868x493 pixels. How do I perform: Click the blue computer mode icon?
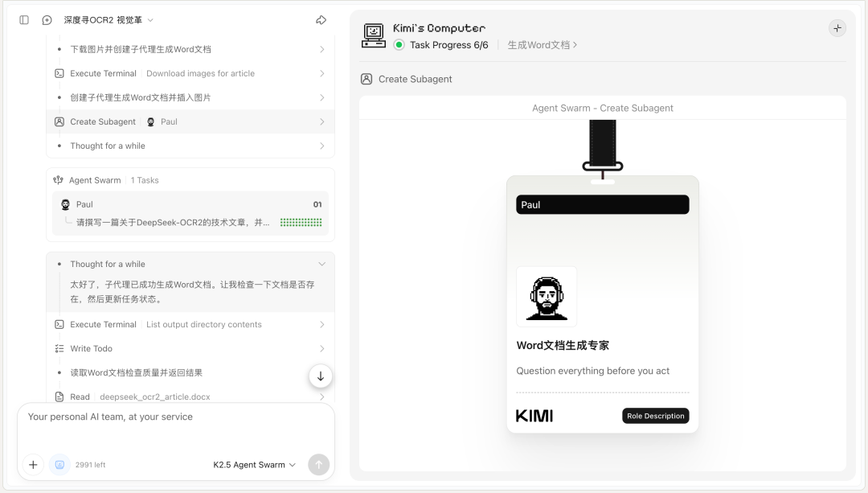pos(59,465)
